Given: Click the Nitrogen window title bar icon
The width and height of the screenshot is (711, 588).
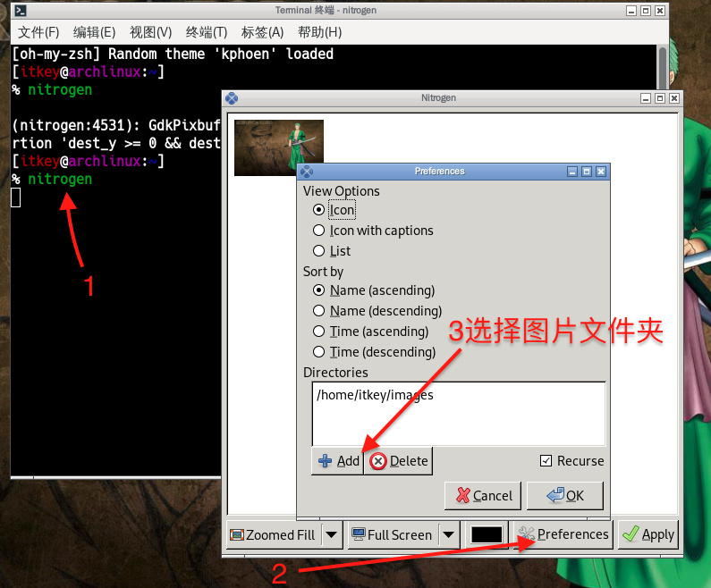Looking at the screenshot, I should click(x=232, y=97).
